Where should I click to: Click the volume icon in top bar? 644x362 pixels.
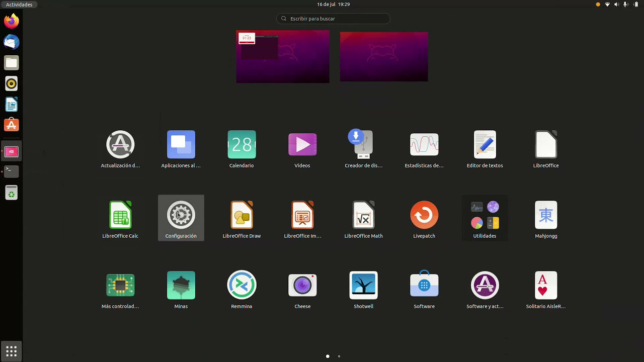(x=616, y=5)
